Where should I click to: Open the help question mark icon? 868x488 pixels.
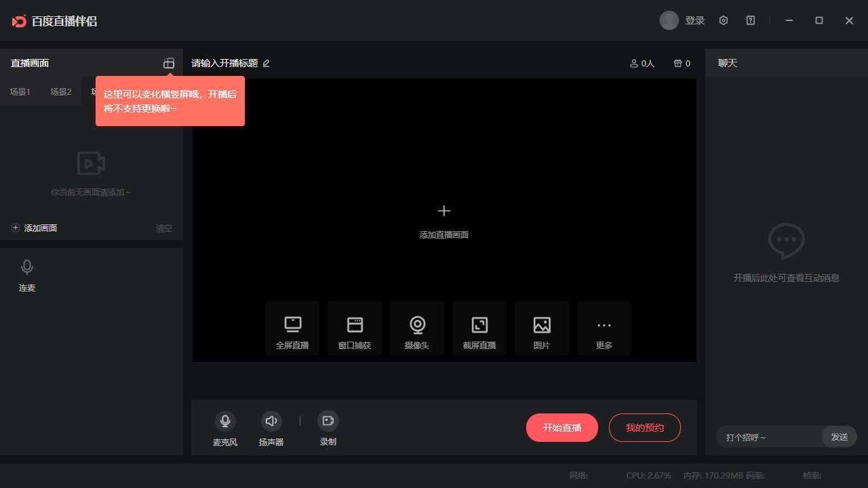click(x=751, y=21)
